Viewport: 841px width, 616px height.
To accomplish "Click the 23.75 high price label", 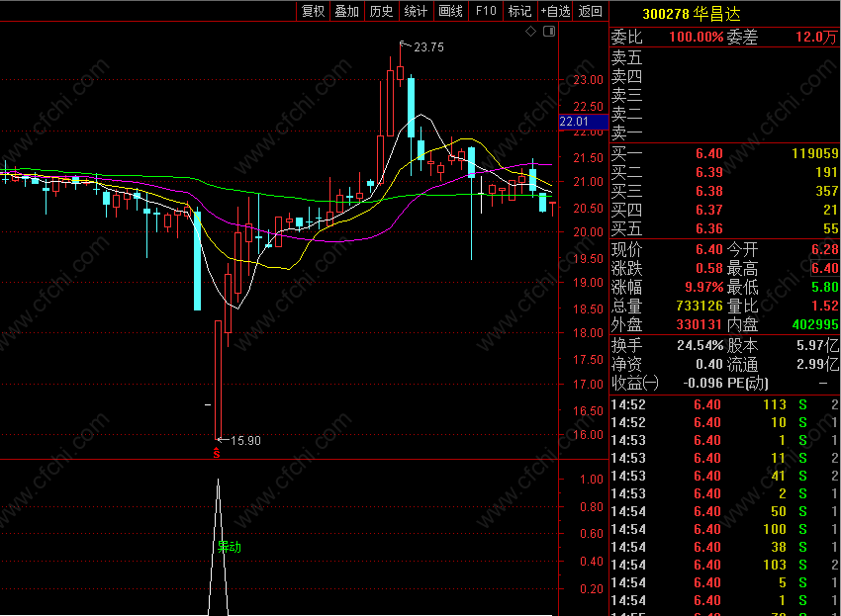I will pyautogui.click(x=428, y=47).
